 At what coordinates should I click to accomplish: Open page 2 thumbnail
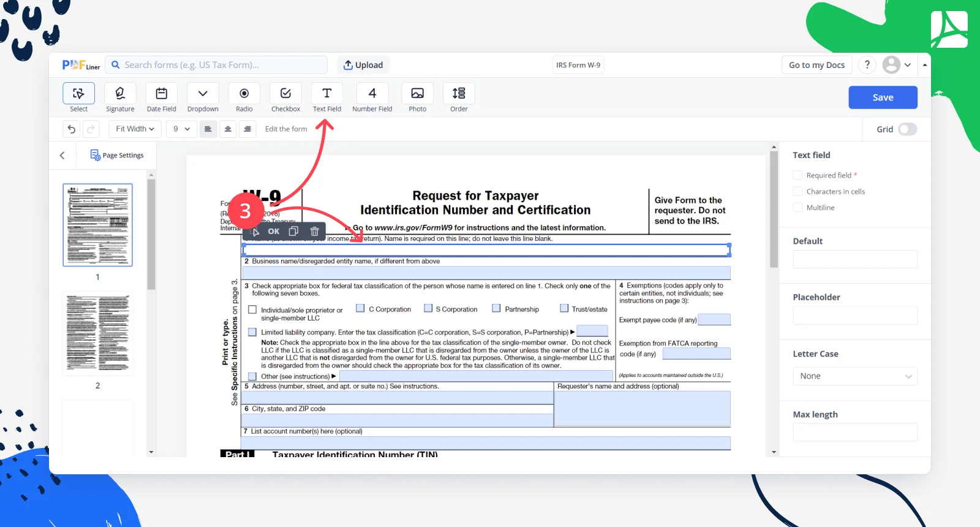pos(97,334)
